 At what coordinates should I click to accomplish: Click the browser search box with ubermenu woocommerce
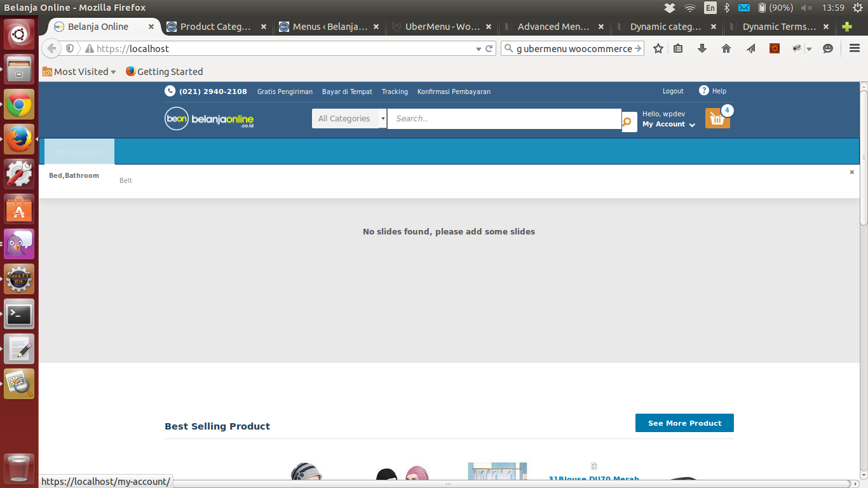(573, 48)
